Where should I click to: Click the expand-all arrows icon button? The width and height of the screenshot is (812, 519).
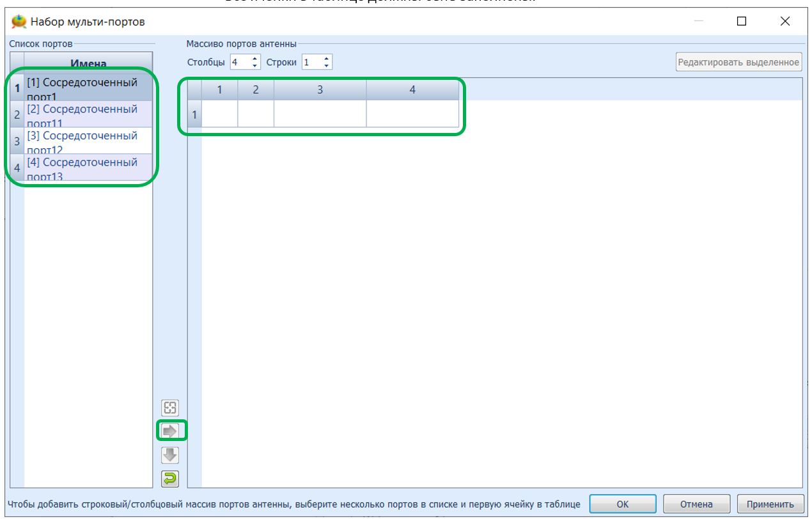pos(170,408)
